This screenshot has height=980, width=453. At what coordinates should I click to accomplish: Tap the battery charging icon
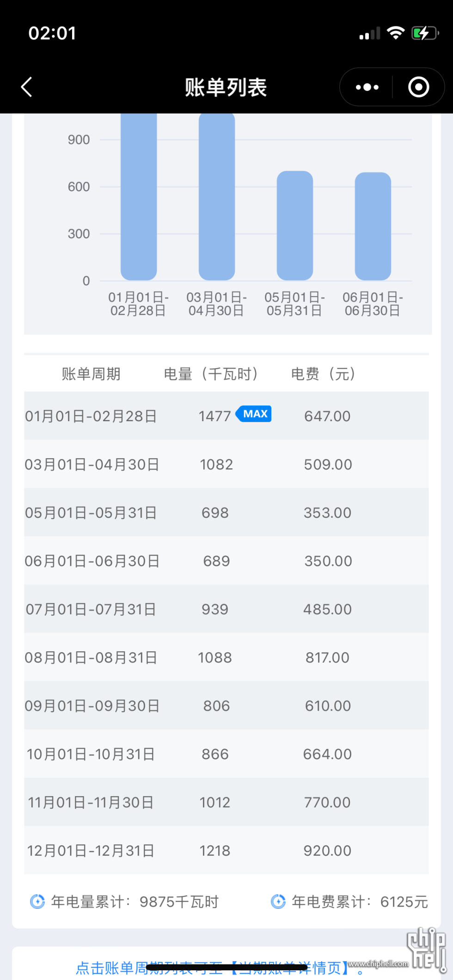pyautogui.click(x=425, y=33)
